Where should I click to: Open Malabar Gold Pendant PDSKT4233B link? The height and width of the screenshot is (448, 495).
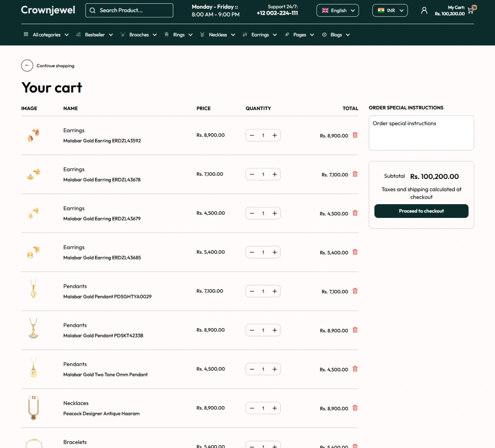point(103,336)
